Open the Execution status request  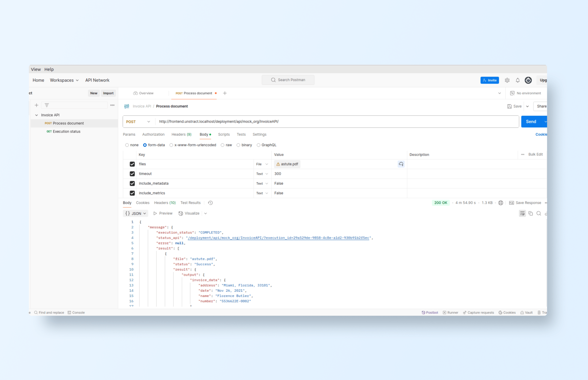66,131
